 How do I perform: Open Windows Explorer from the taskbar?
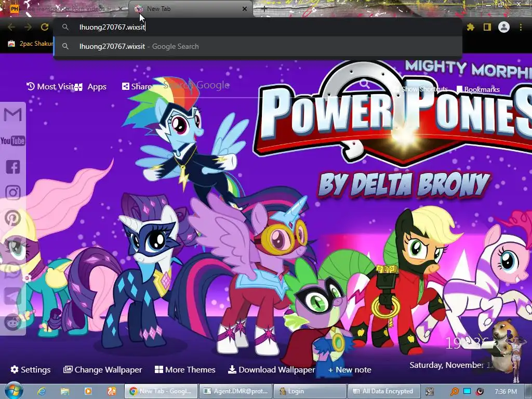coord(65,391)
